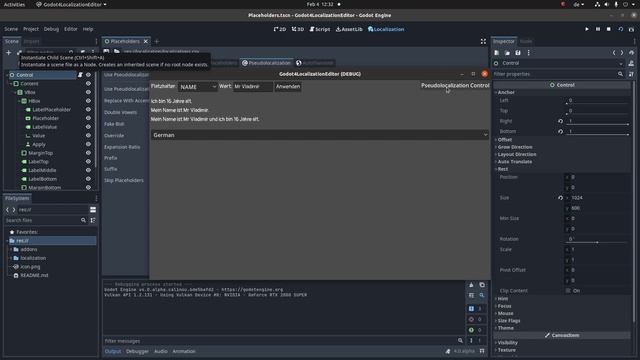This screenshot has width=640, height=360.
Task: Adjust the Bottom anchor slider
Action: (597, 134)
